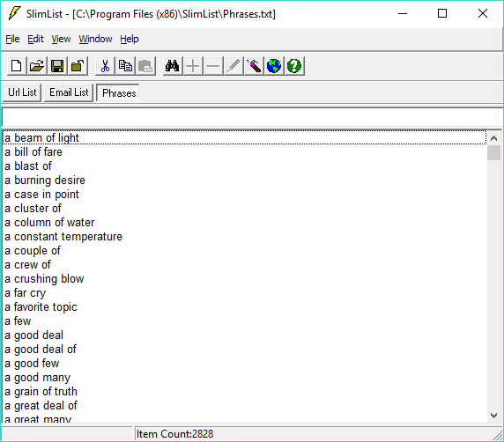Screen dimensions: 504x442
Task: Click the globe browser icon
Action: 274,66
